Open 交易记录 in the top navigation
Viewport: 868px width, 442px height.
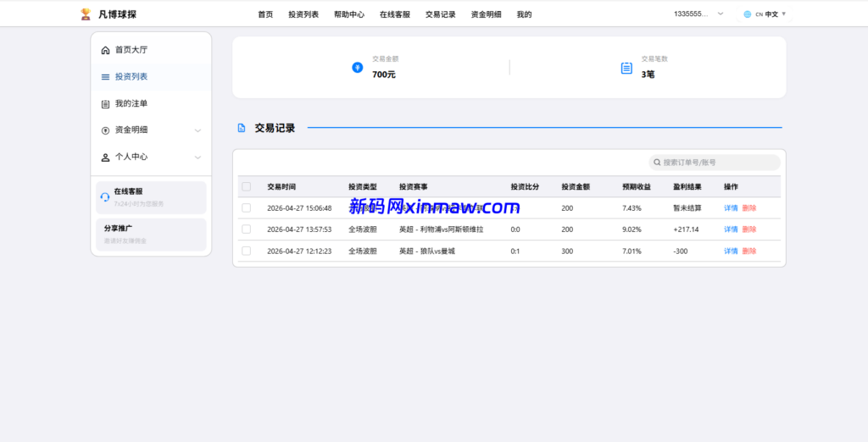(x=441, y=15)
